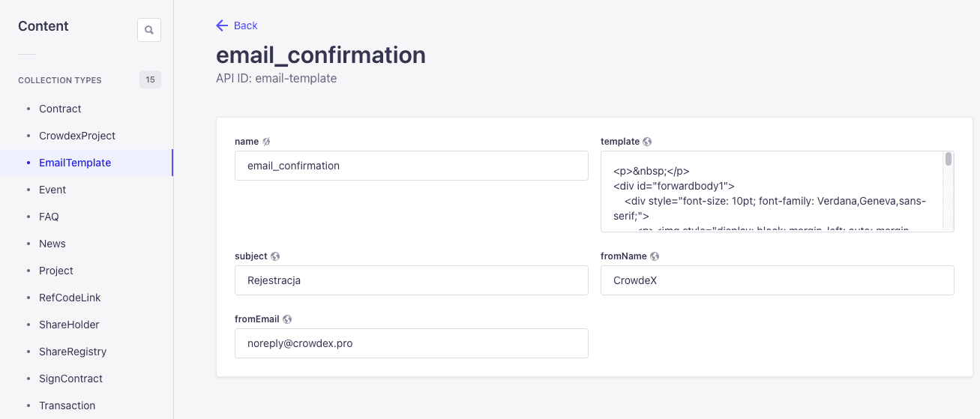Image resolution: width=980 pixels, height=419 pixels.
Task: Click the globe icon next to subject label
Action: (x=275, y=256)
